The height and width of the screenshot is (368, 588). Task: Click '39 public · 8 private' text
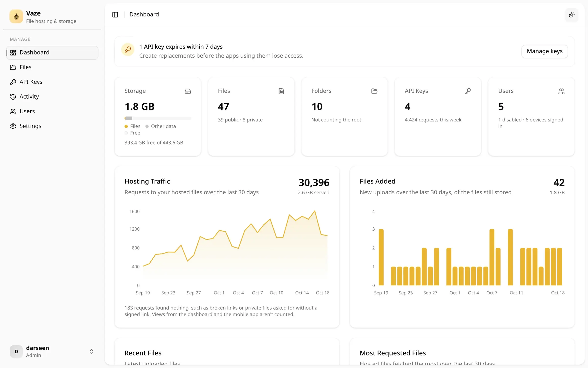240,120
